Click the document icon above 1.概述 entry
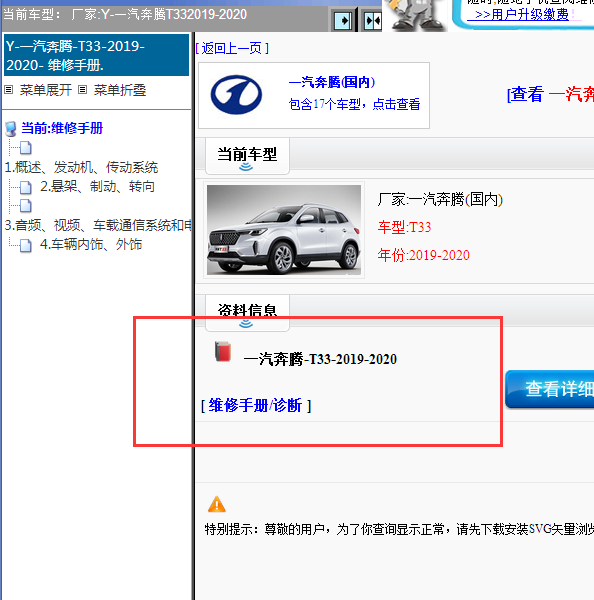The image size is (594, 600). (26, 147)
